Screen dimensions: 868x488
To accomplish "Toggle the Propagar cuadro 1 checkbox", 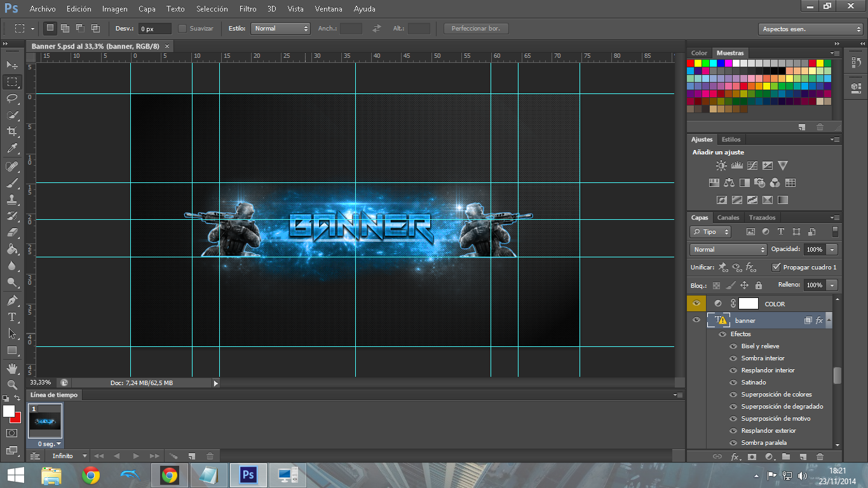I will point(776,268).
